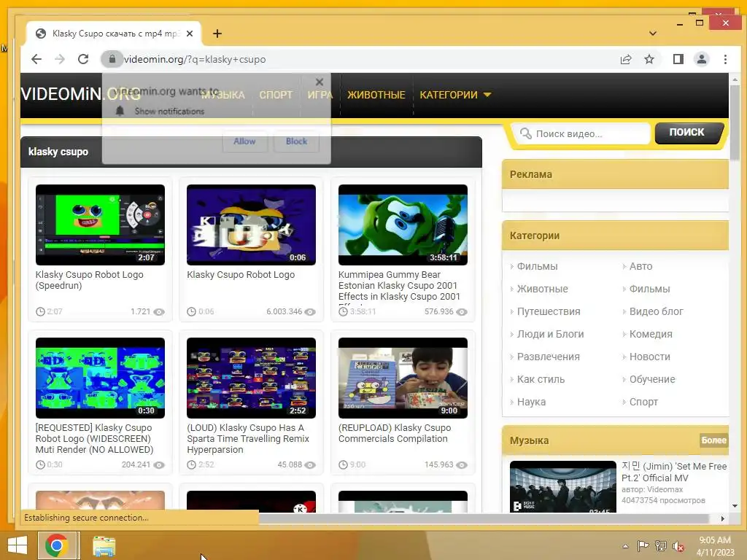
Task: Open the Как стиль category link
Action: (x=541, y=379)
